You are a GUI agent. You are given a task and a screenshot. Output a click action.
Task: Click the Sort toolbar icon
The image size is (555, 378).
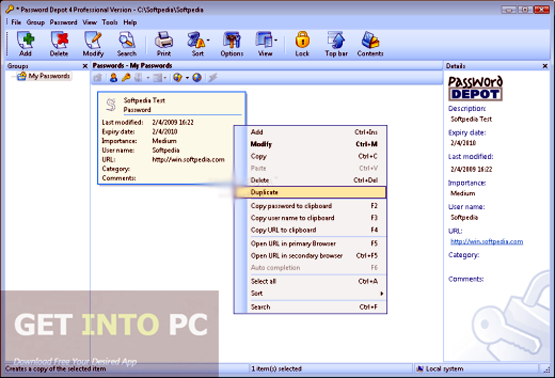(196, 44)
